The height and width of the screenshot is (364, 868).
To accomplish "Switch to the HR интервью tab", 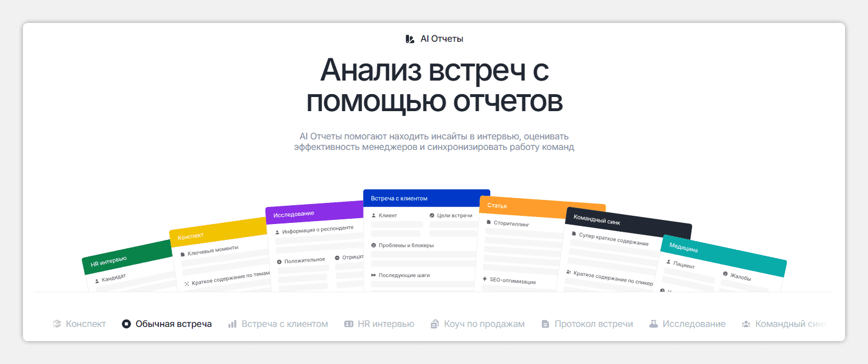I will coord(379,324).
